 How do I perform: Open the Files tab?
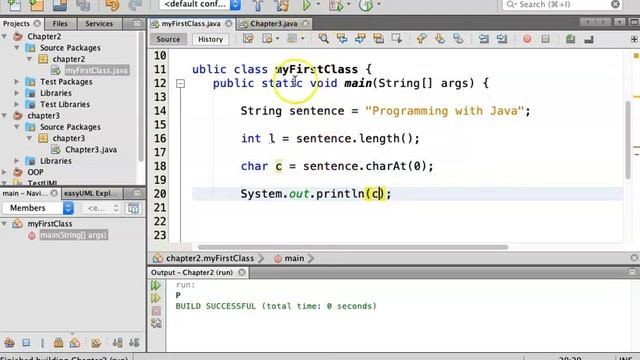[60, 24]
